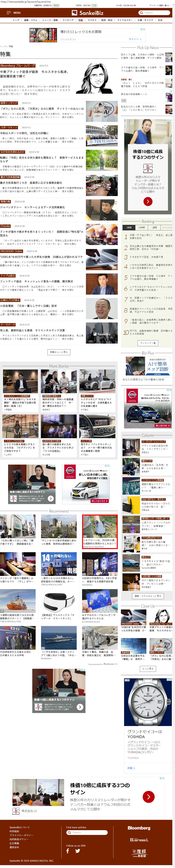This screenshot has width=175, height=868.
Task: Open the ドンキが海外で焼き芋 article headline
Action: pos(42,234)
